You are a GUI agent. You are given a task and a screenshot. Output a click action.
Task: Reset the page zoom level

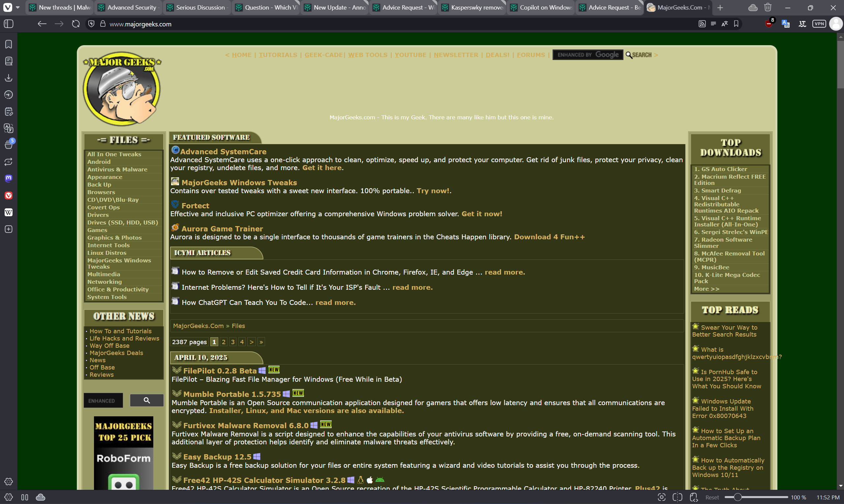tap(712, 497)
